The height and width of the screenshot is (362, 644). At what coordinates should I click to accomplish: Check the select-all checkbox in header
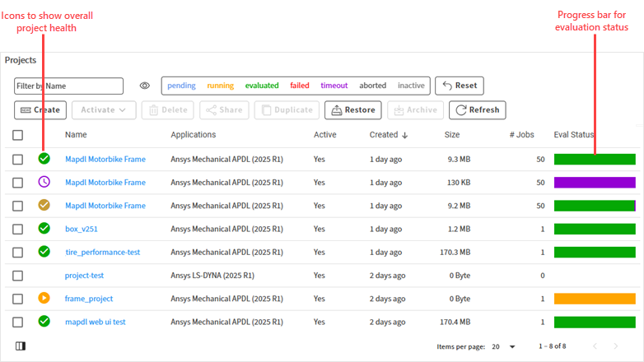coord(18,135)
